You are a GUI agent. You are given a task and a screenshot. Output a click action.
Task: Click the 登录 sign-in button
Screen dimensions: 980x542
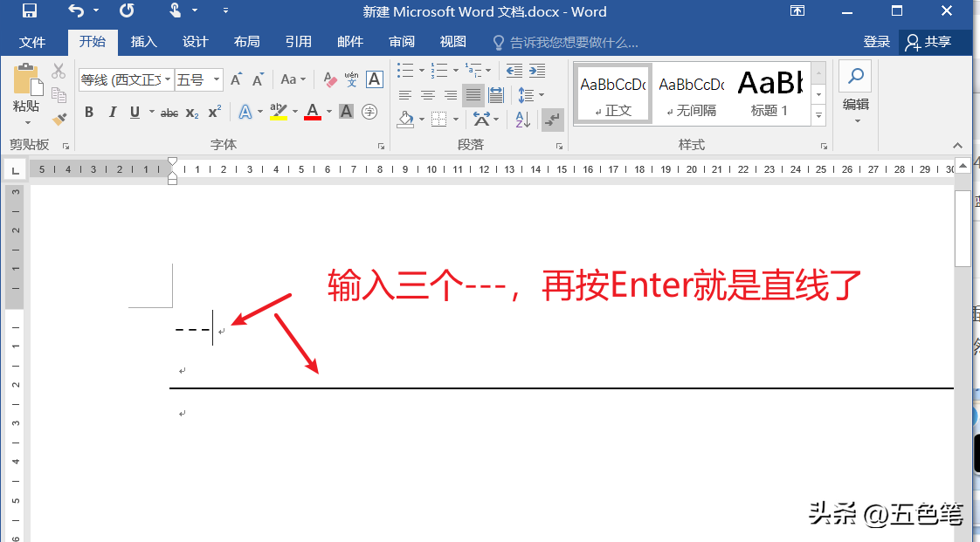[876, 42]
